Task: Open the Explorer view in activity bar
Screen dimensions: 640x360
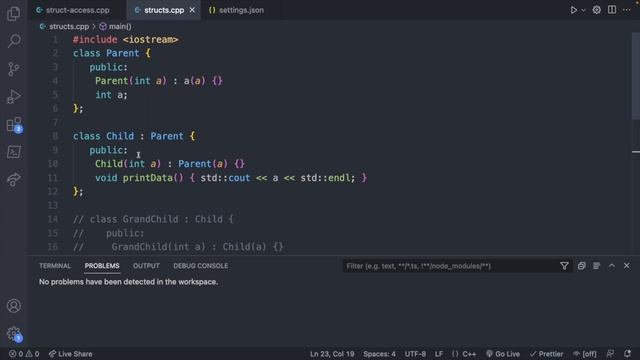Action: [x=14, y=13]
